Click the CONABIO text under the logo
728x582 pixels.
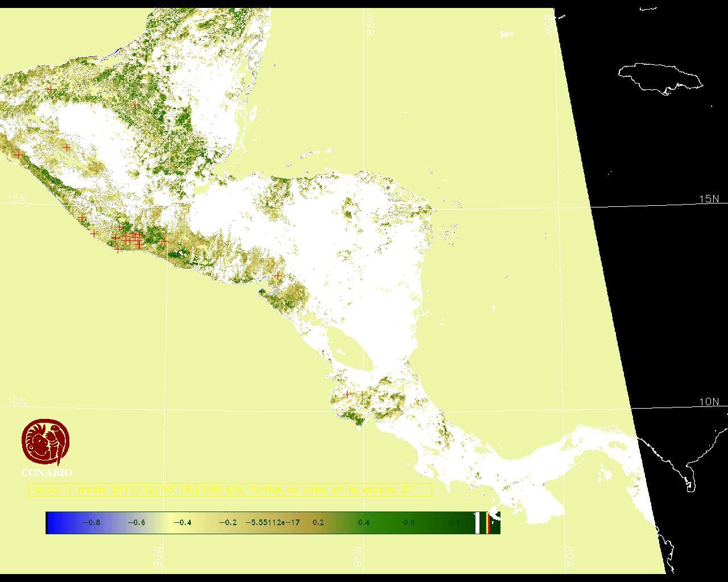pyautogui.click(x=47, y=473)
